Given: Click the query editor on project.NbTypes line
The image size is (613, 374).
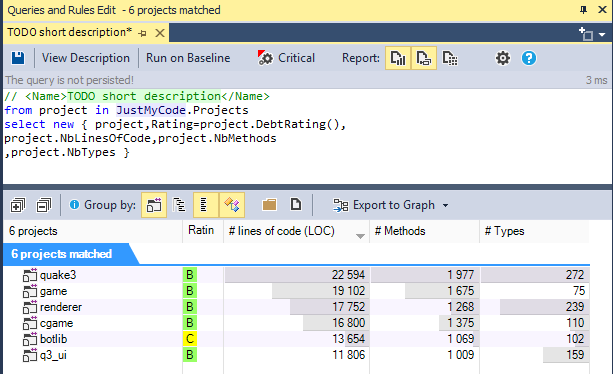Looking at the screenshot, I should pyautogui.click(x=67, y=153).
